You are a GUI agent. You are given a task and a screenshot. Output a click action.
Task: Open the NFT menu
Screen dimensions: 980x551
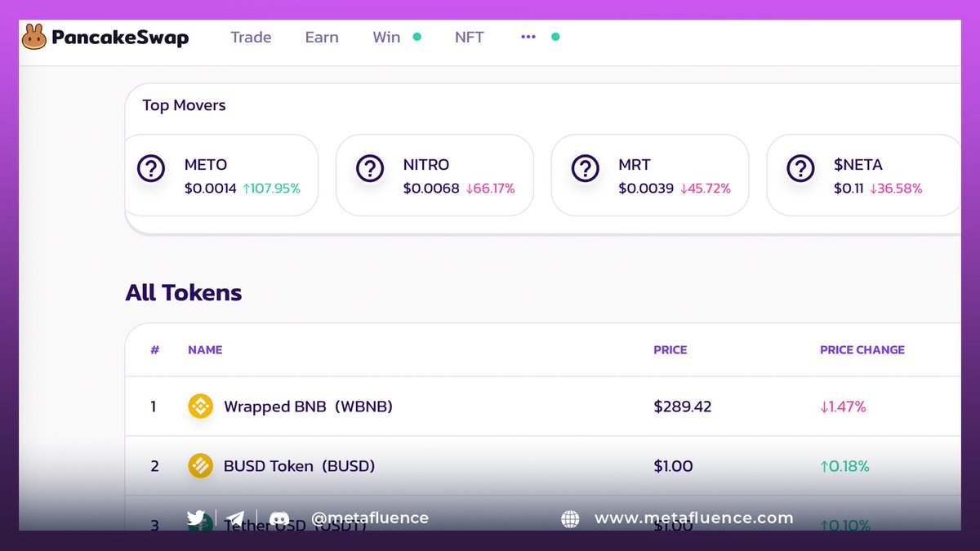(x=470, y=38)
